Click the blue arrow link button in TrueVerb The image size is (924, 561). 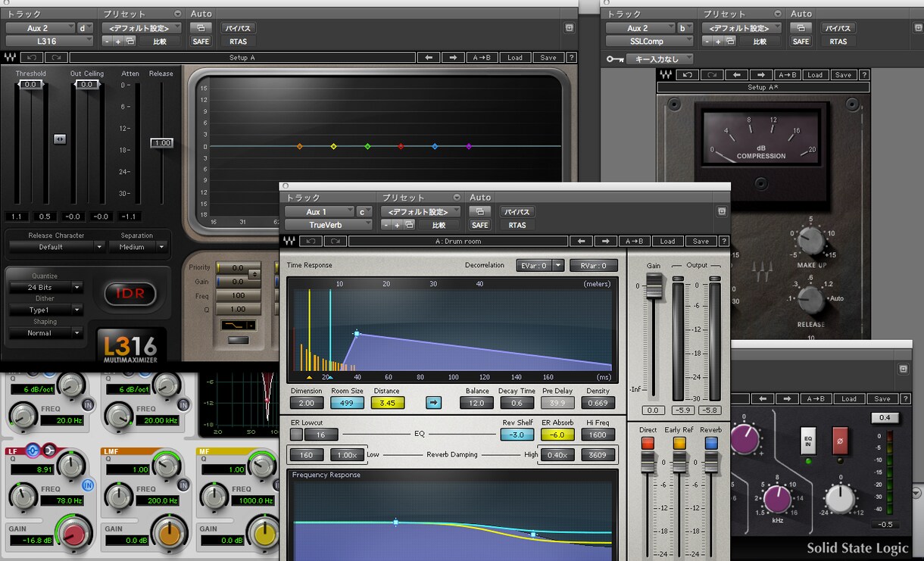[x=433, y=403]
